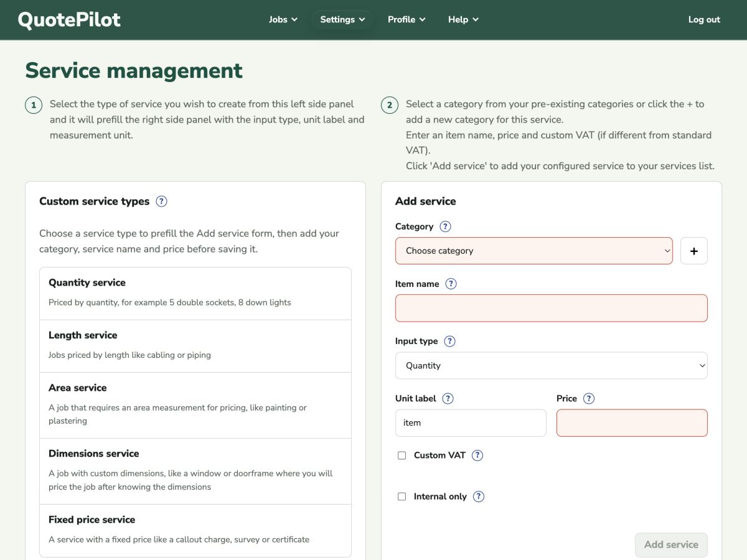This screenshot has height=560, width=747.
Task: Open the Profile menu
Action: 406,19
